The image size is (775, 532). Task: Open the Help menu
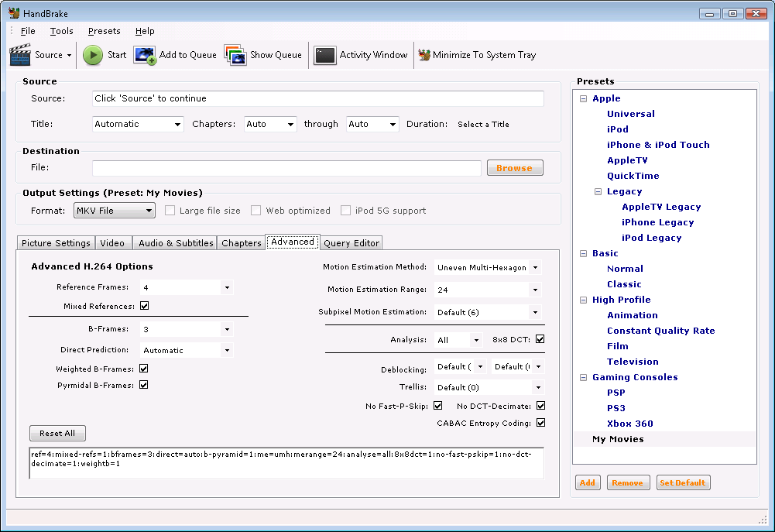tap(145, 31)
